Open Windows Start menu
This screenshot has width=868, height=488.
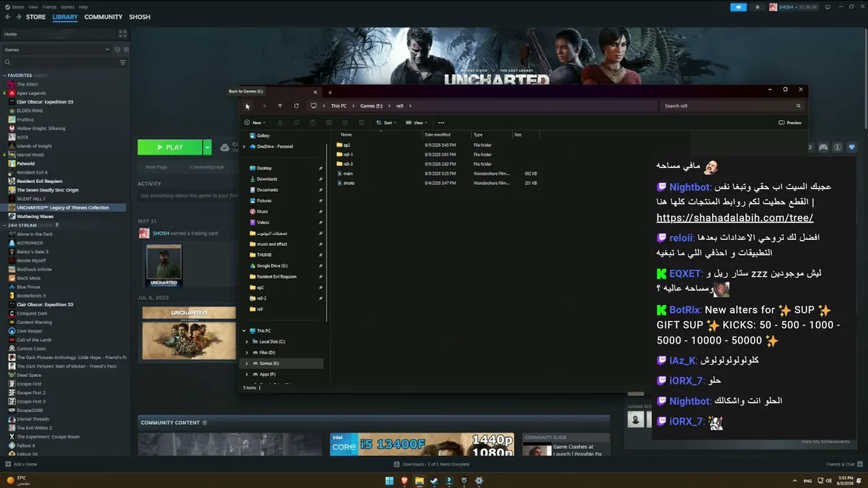[x=389, y=481]
